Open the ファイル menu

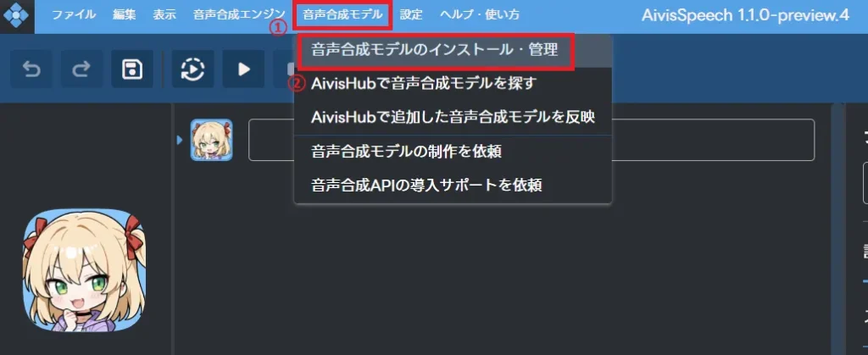tap(74, 15)
